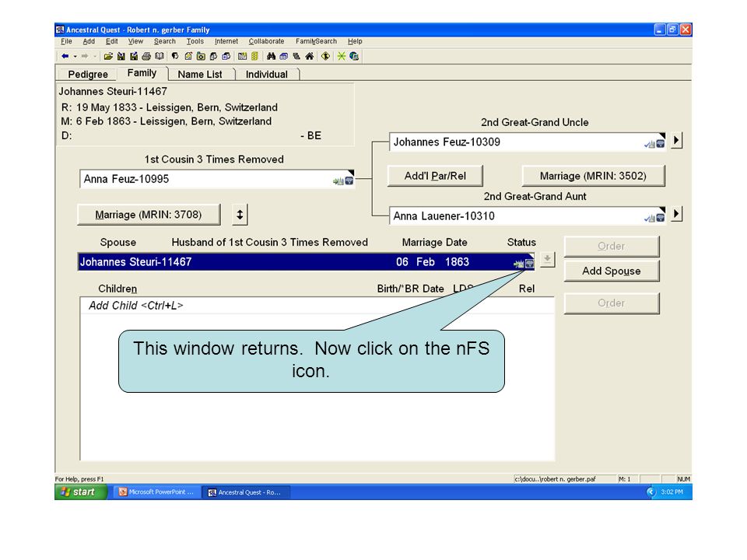This screenshot has height=560, width=747.
Task: Click the Ancestral Quest taskbar button
Action: 245,492
